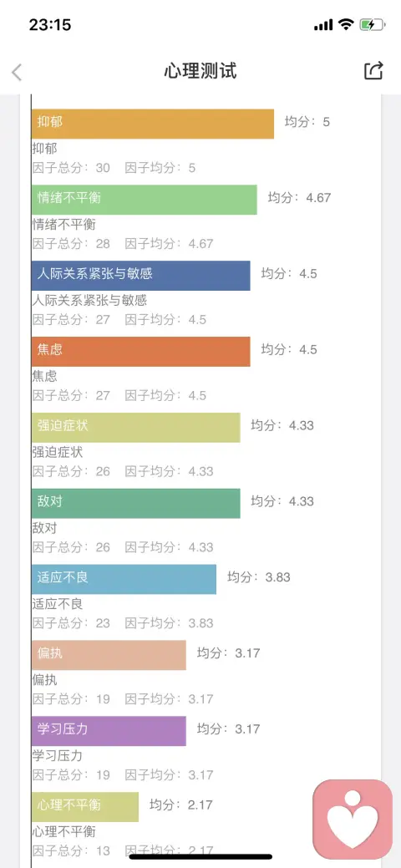Image resolution: width=401 pixels, height=868 pixels.
Task: Tap the teal 敌对 bar
Action: 135,503
